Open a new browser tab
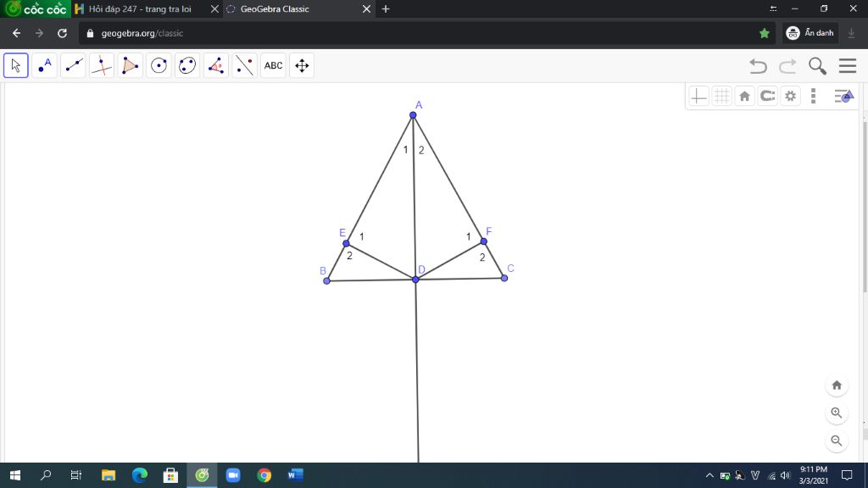868x488 pixels. point(386,8)
